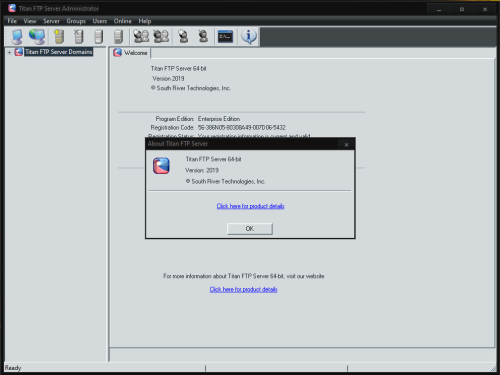Open the Groups menu

click(76, 21)
